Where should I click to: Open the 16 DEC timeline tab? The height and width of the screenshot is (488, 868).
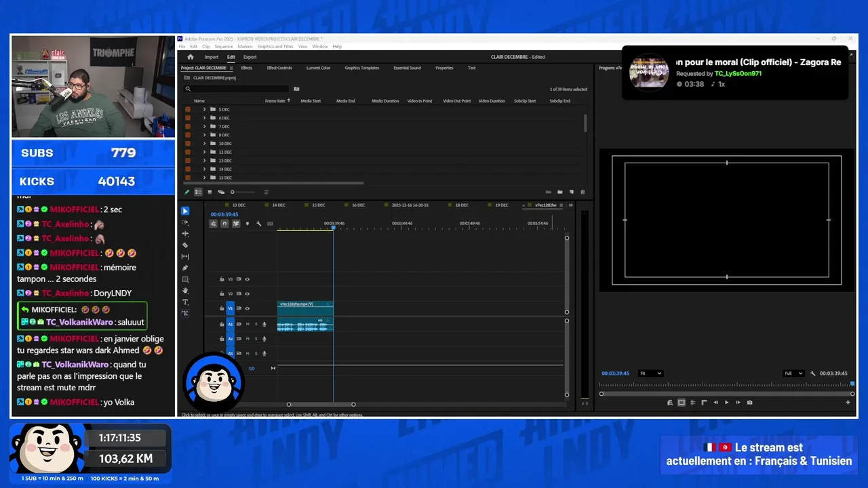[358, 205]
